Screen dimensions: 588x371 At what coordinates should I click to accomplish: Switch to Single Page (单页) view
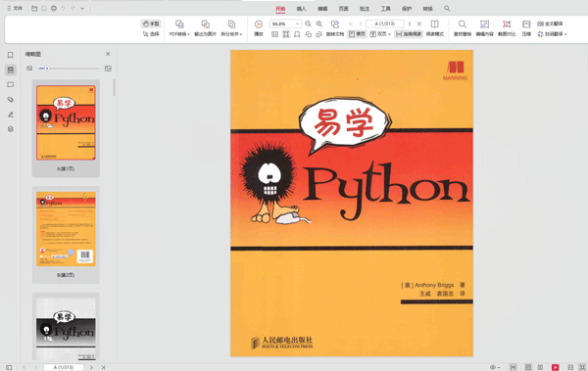tap(357, 34)
